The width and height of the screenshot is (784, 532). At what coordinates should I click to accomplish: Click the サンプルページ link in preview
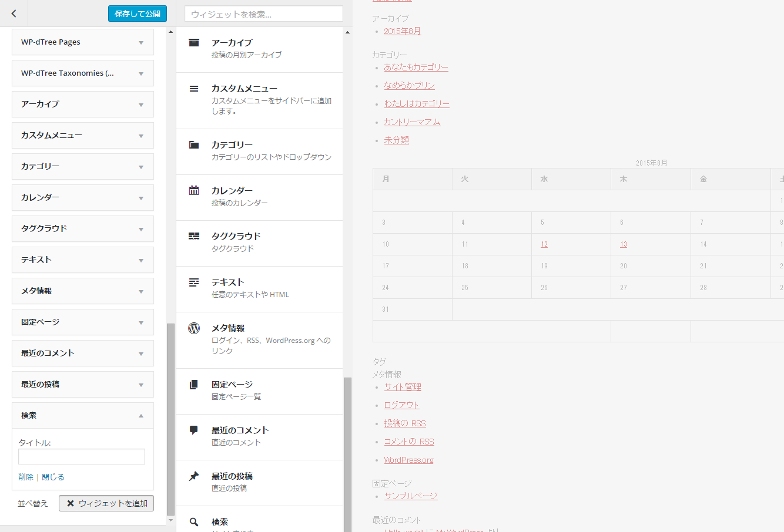[x=411, y=496]
